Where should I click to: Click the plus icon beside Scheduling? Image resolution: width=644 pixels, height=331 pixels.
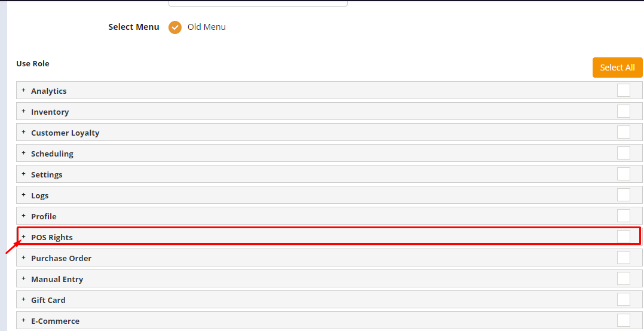[x=24, y=153]
